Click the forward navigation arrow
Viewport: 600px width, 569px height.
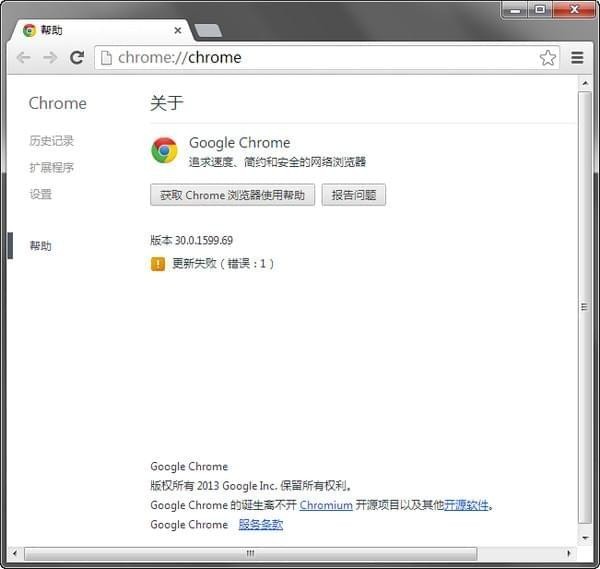tap(49, 58)
